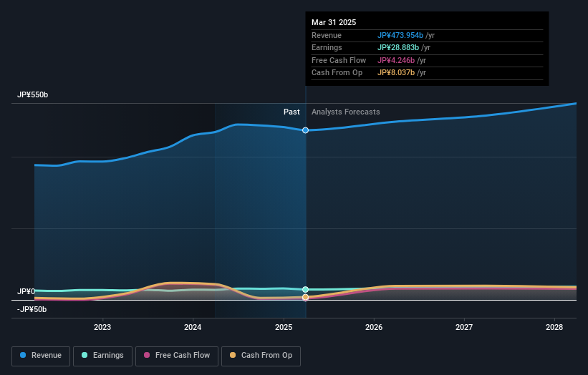Image resolution: width=588 pixels, height=375 pixels.
Task: Click the 2028 x-axis label
Action: pyautogui.click(x=554, y=327)
